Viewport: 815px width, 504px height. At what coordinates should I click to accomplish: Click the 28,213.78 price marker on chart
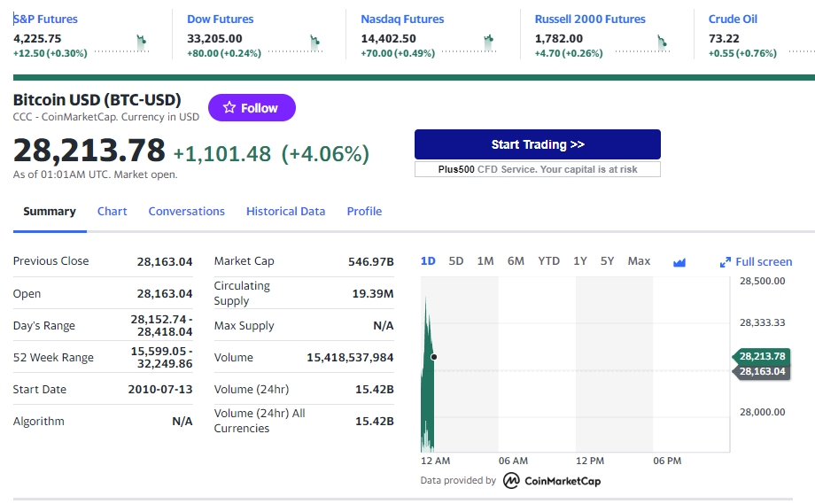point(762,356)
